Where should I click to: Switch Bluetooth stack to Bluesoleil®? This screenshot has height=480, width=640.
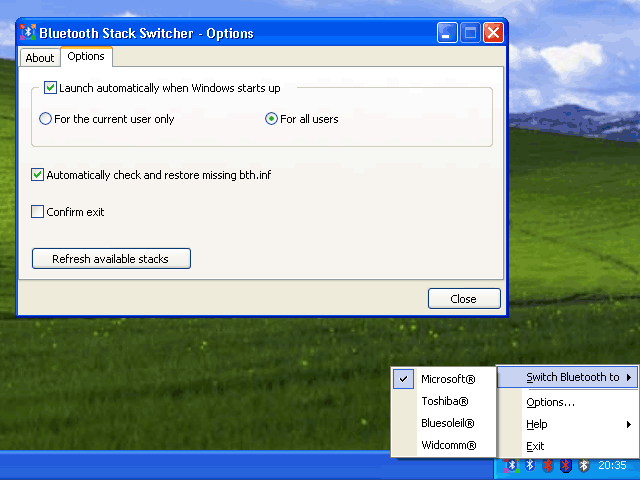(444, 423)
